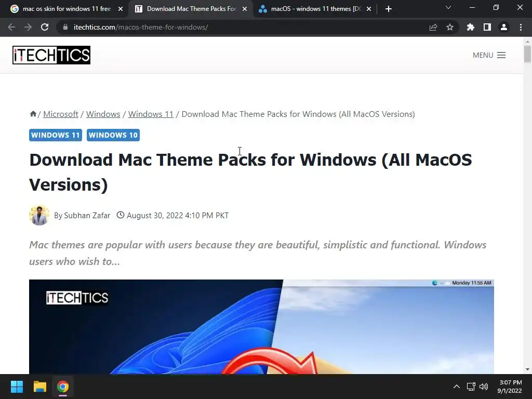The width and height of the screenshot is (532, 399).
Task: Click the clock icon beside the date
Action: (121, 215)
